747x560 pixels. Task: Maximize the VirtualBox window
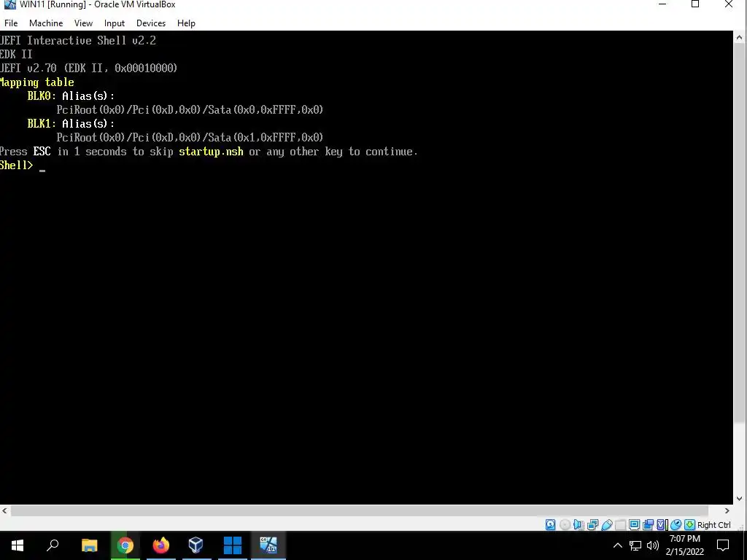(x=695, y=5)
